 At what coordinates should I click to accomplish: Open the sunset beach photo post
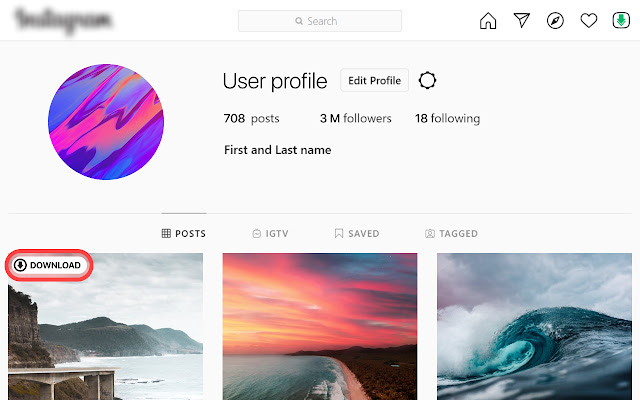tap(320, 327)
